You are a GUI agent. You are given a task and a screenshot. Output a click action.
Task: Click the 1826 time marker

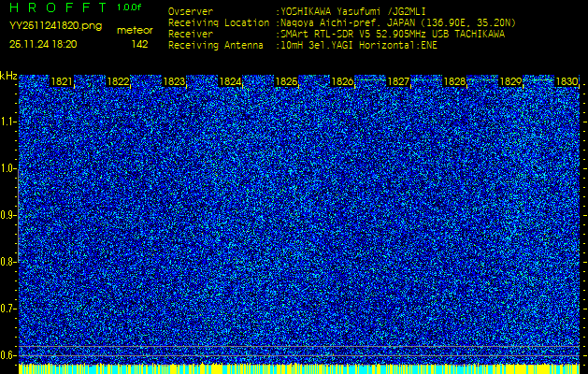click(342, 81)
